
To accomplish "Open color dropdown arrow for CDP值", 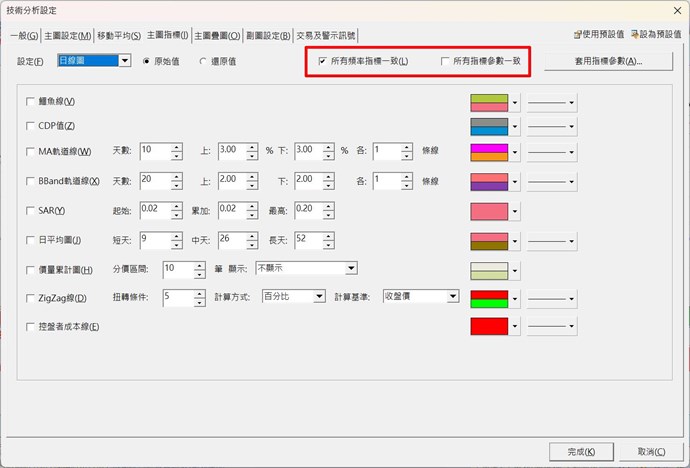I will coord(514,126).
